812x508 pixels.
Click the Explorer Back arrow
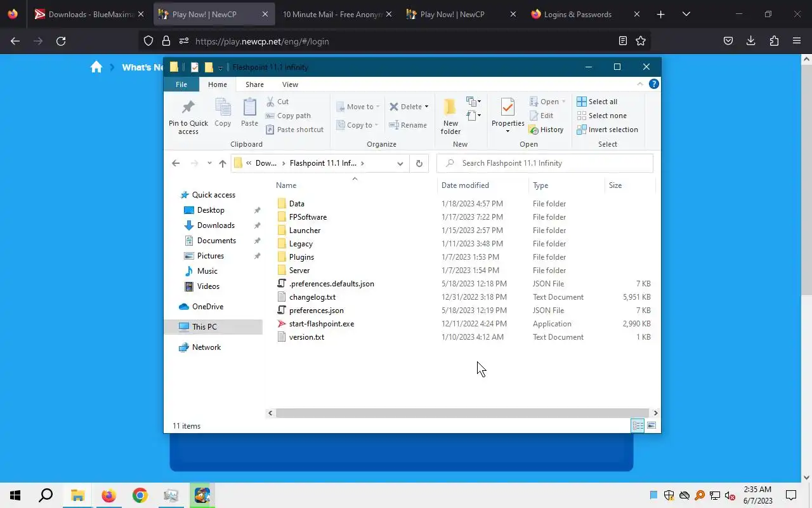point(176,163)
